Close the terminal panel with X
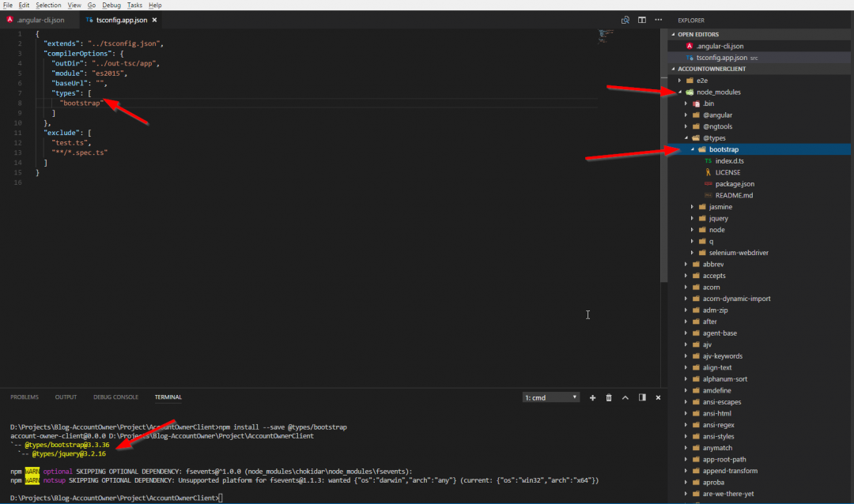The width and height of the screenshot is (854, 504). [x=657, y=397]
